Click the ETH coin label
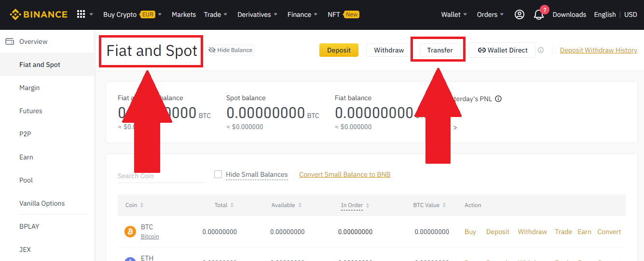This screenshot has height=261, width=644. point(147,258)
